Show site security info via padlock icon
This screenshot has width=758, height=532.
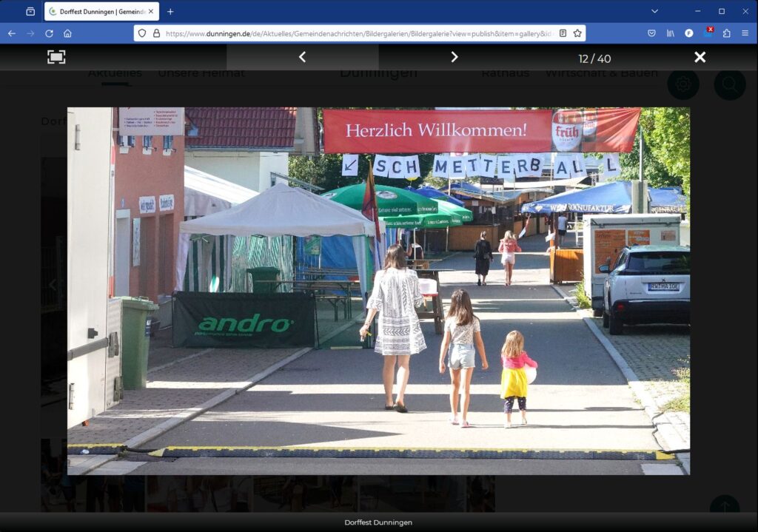[156, 33]
